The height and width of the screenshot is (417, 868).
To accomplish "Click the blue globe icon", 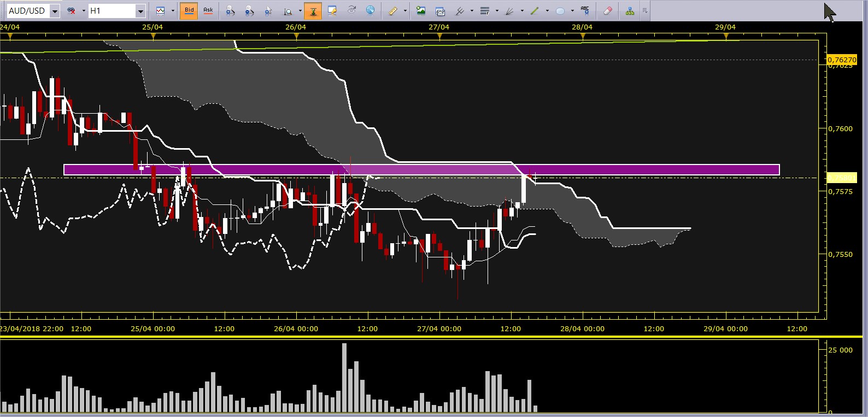I will 371,10.
